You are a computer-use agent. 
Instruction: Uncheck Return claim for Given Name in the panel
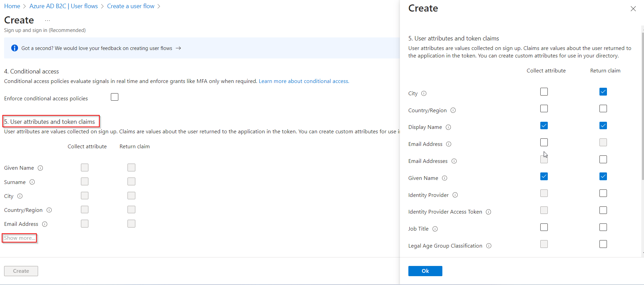(603, 177)
